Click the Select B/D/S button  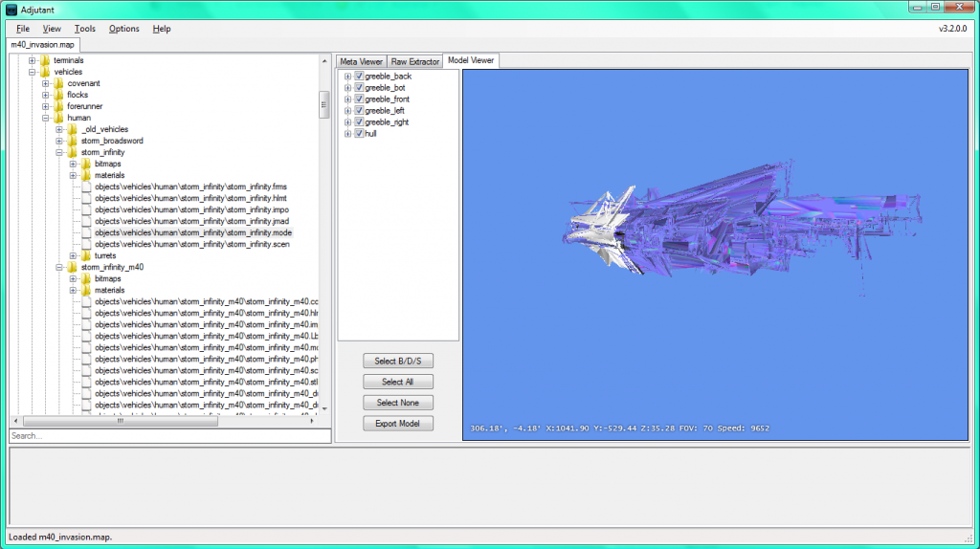[x=397, y=361]
